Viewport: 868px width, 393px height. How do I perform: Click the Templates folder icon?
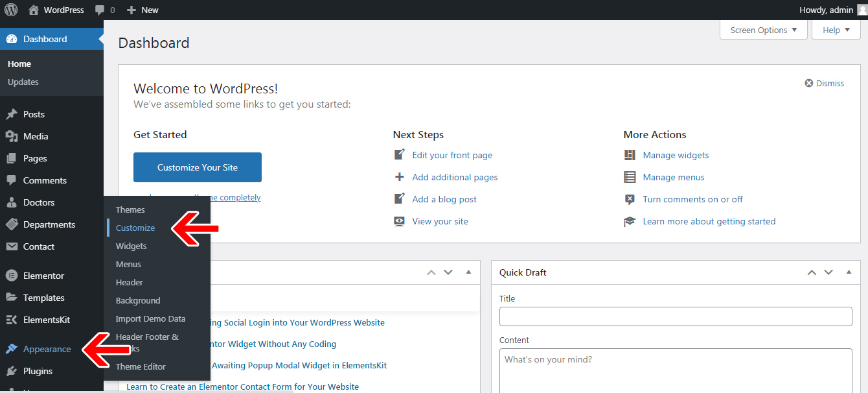(x=12, y=298)
